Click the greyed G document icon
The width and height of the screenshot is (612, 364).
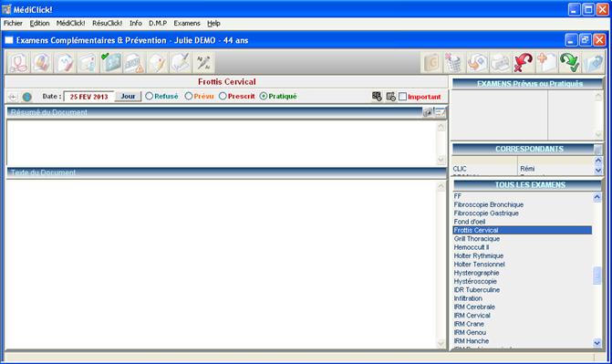point(431,62)
